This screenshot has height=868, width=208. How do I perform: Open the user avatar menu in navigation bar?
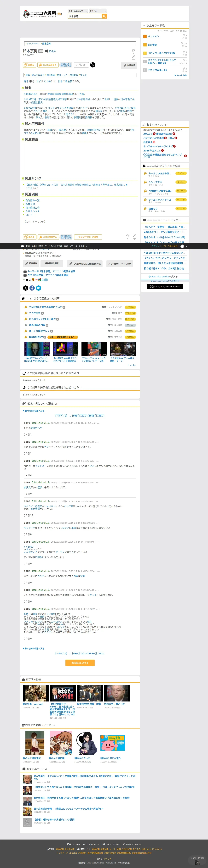tap(184, 246)
